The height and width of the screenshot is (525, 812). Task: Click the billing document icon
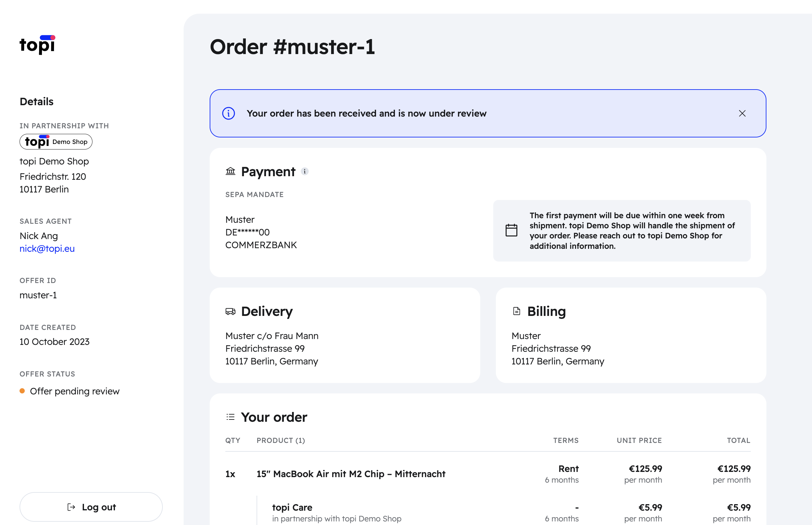click(x=516, y=311)
